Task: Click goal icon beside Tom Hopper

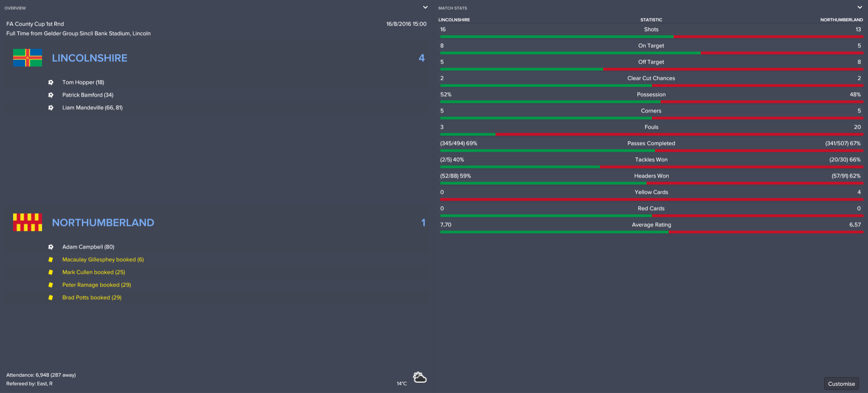Action: tap(51, 82)
